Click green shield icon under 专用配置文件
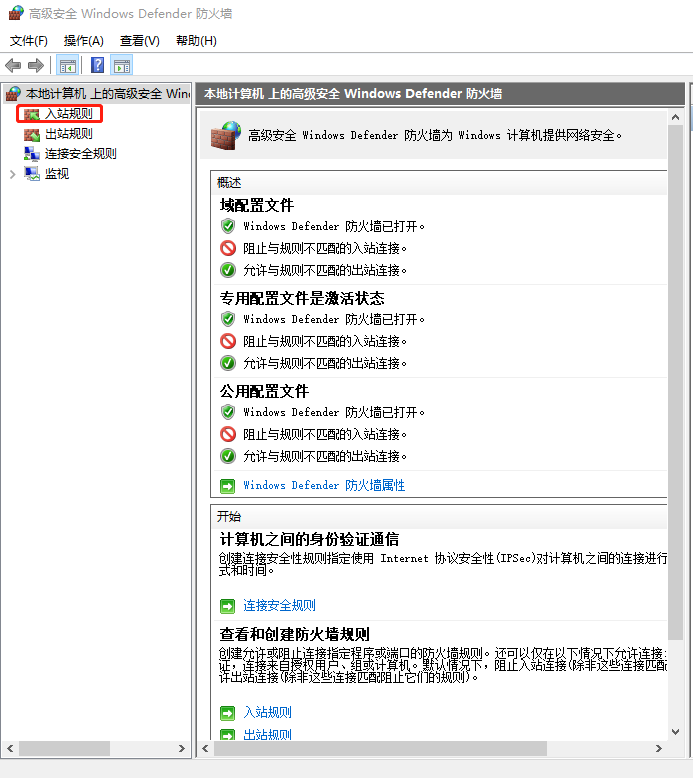Screen dimensions: 693x778 (x=228, y=319)
